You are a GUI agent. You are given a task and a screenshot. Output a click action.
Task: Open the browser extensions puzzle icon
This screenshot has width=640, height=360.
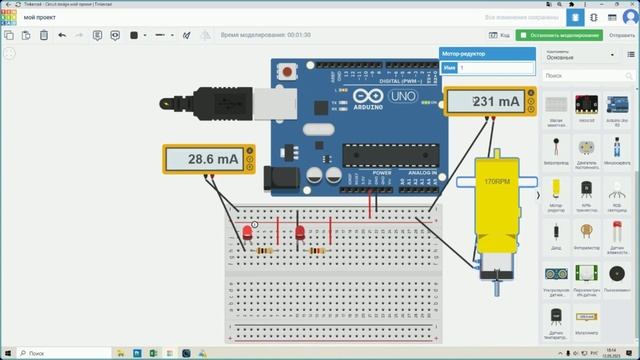click(572, 4)
